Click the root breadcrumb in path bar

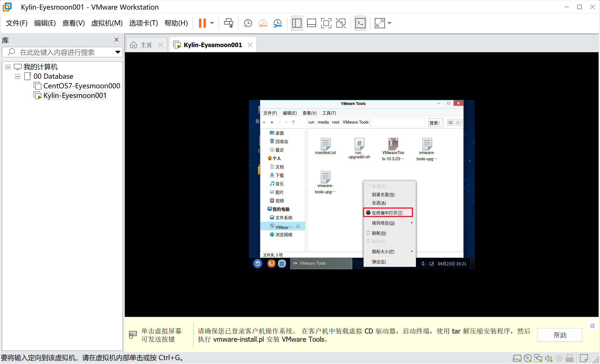pyautogui.click(x=336, y=122)
